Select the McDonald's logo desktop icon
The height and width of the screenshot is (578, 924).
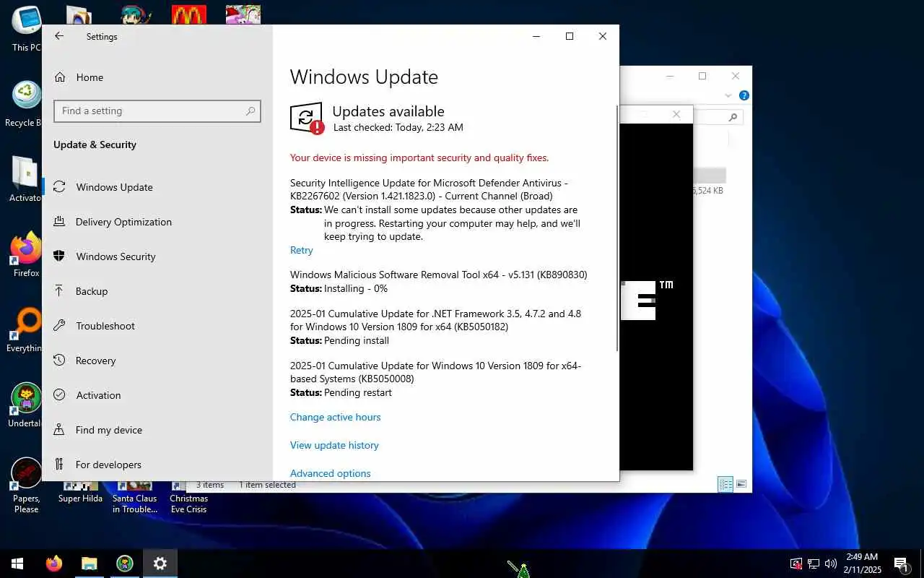tap(189, 14)
